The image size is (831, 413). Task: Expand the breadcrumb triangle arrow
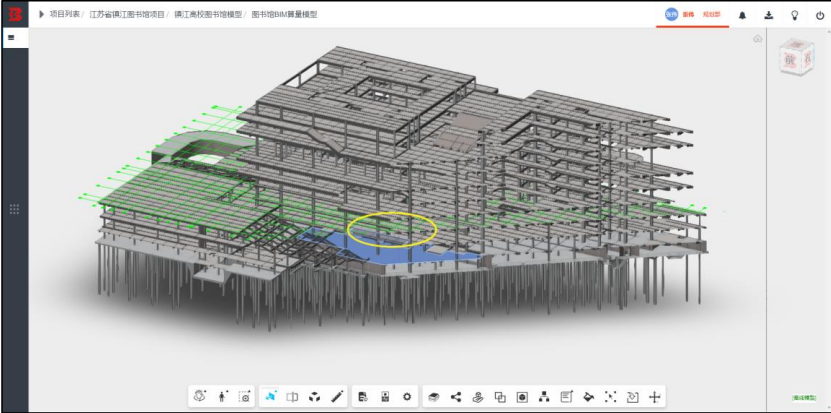(x=41, y=14)
